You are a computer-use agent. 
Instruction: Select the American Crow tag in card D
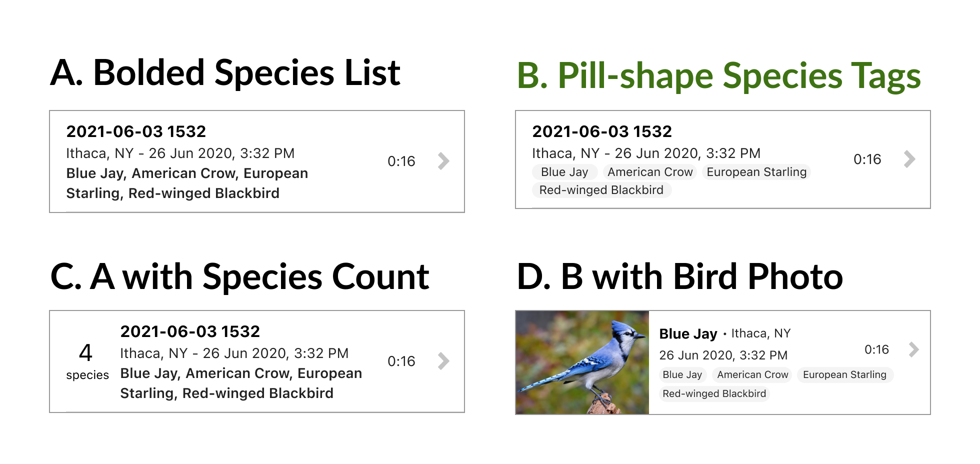point(752,374)
